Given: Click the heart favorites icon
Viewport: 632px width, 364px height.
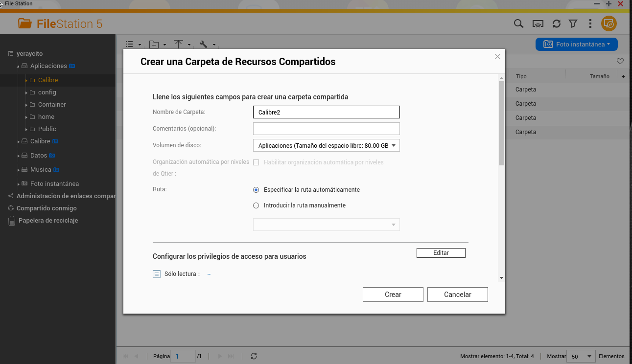Looking at the screenshot, I should point(620,61).
